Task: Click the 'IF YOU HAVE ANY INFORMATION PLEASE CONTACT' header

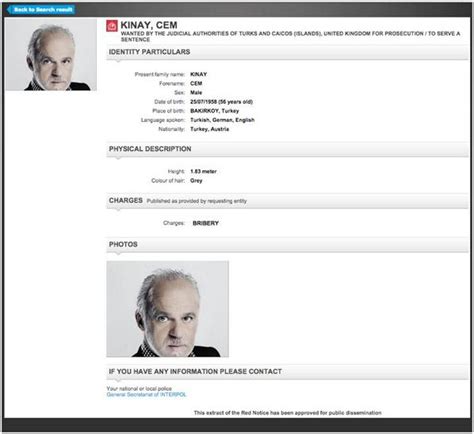Action: (287, 372)
